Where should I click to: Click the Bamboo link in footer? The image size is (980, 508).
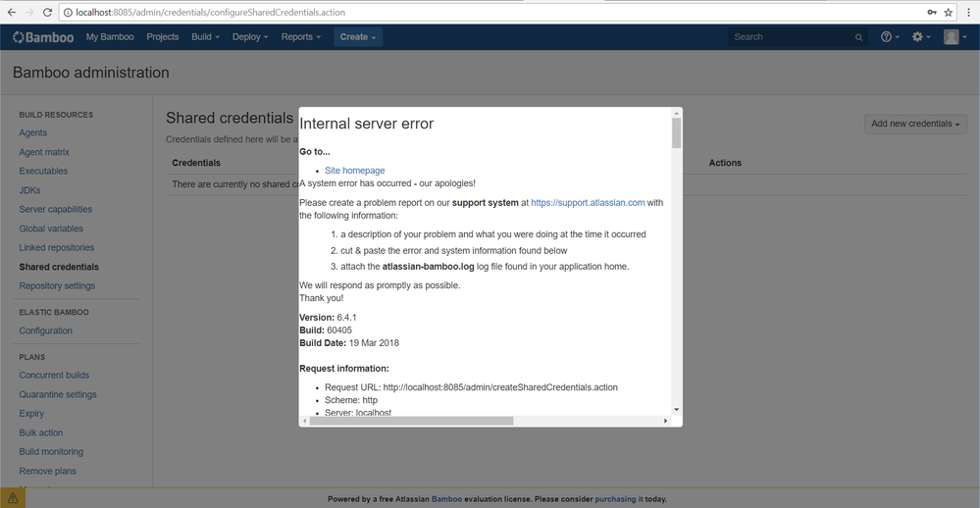coord(446,499)
